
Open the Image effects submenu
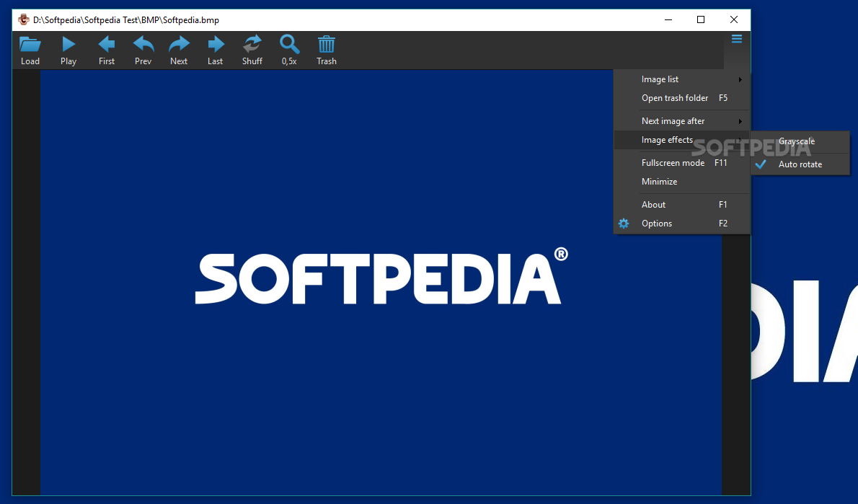point(682,140)
